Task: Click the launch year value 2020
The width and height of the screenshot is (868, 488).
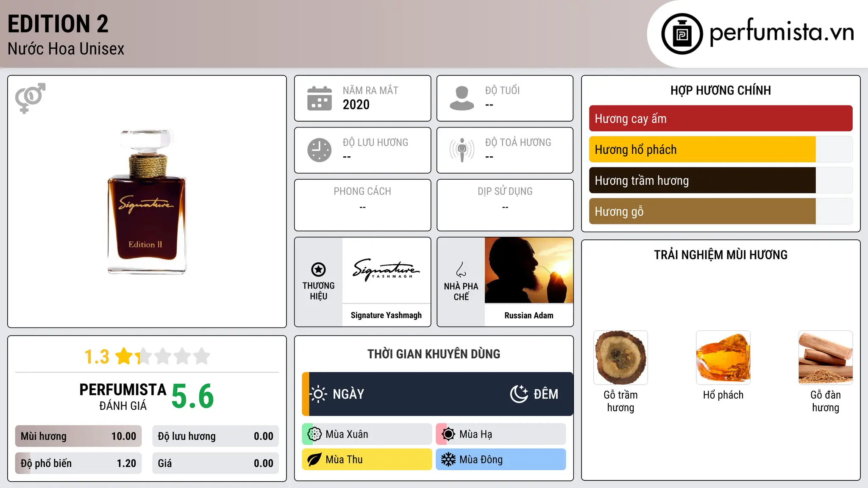Action: [356, 105]
